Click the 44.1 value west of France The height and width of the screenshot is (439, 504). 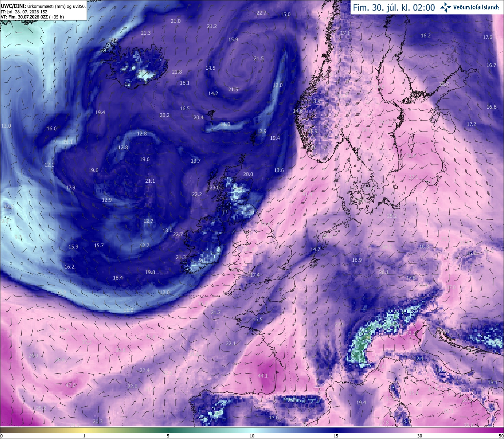263,376
